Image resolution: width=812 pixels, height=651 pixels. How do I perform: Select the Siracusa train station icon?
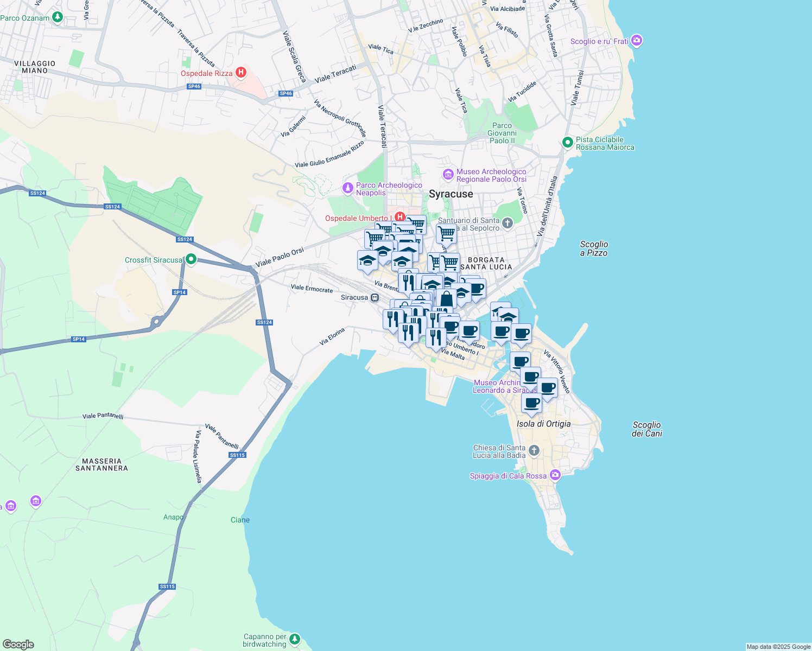[375, 297]
